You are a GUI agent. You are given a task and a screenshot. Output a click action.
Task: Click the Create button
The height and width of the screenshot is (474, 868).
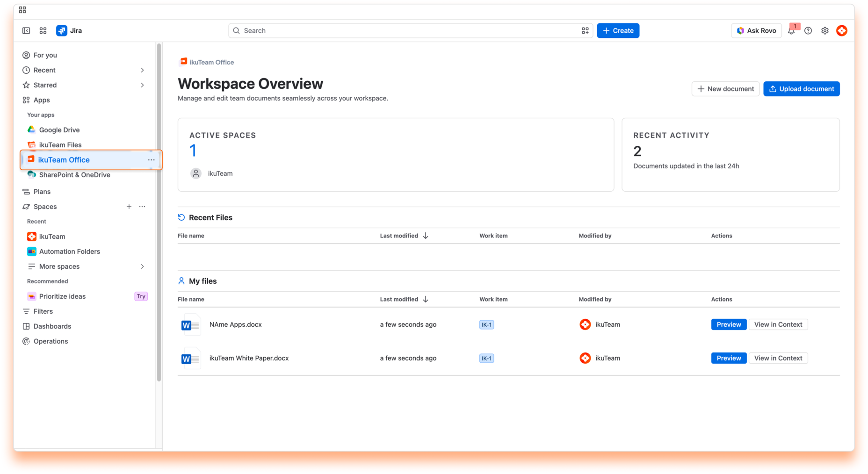click(x=618, y=30)
